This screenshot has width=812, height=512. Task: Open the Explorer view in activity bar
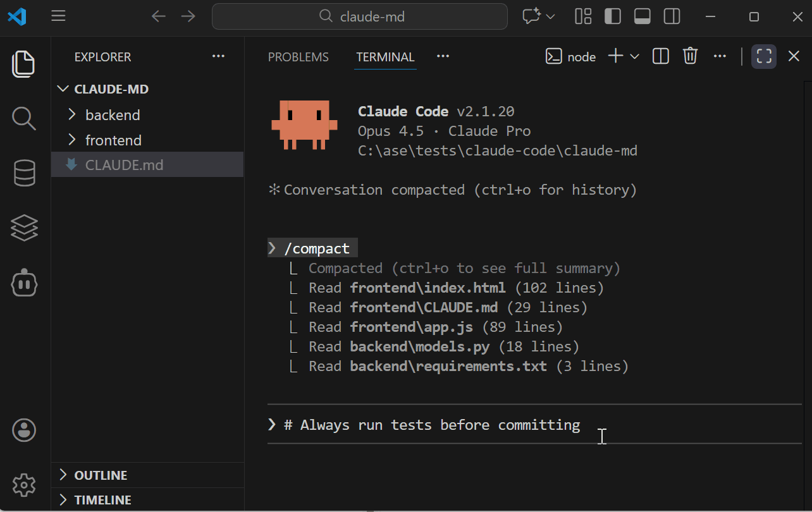coord(24,64)
